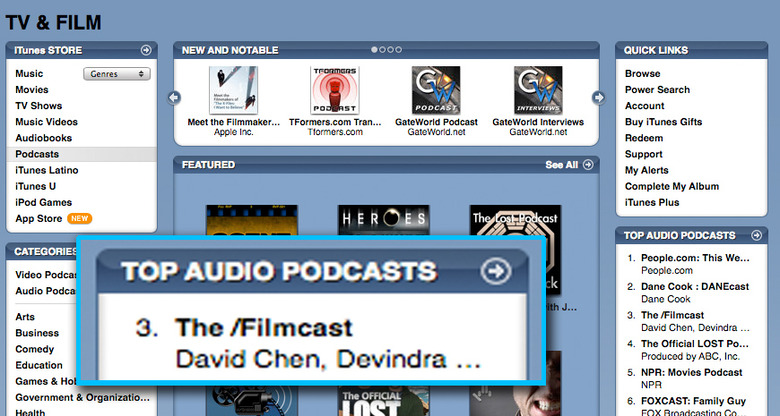Select Podcasts in iTunes Store list
Image resolution: width=780 pixels, height=416 pixels.
click(82, 154)
